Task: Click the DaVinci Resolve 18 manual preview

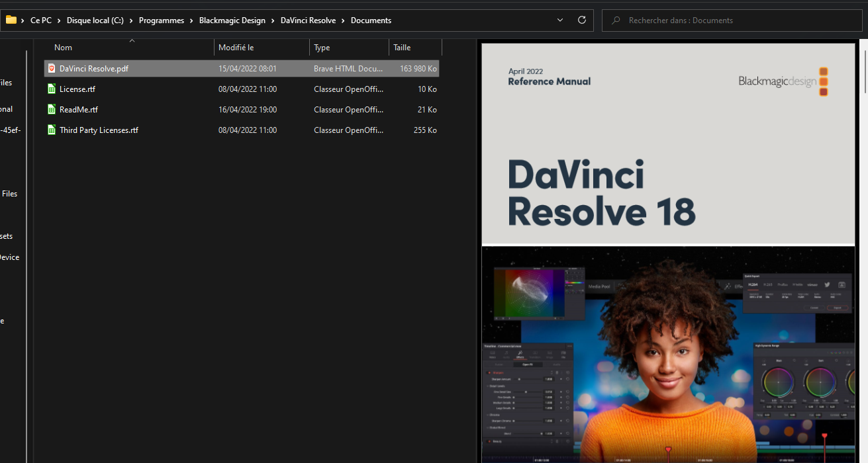Action: pyautogui.click(x=668, y=253)
